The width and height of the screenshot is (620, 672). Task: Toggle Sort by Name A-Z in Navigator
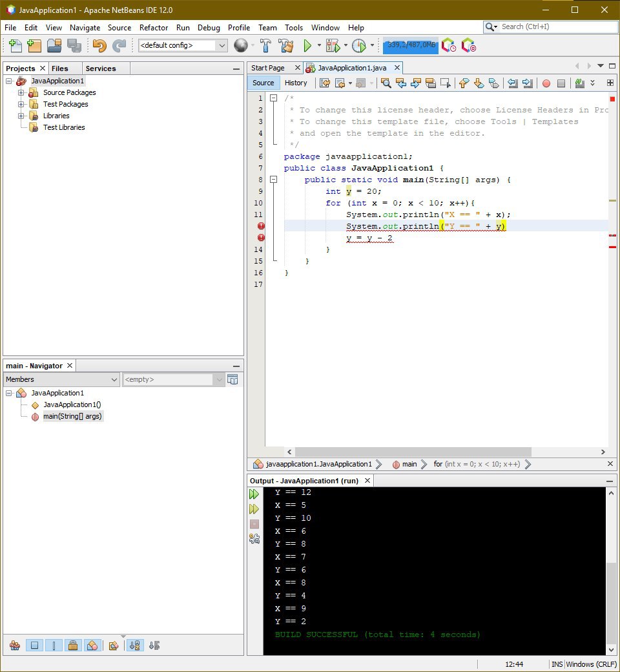click(x=134, y=646)
